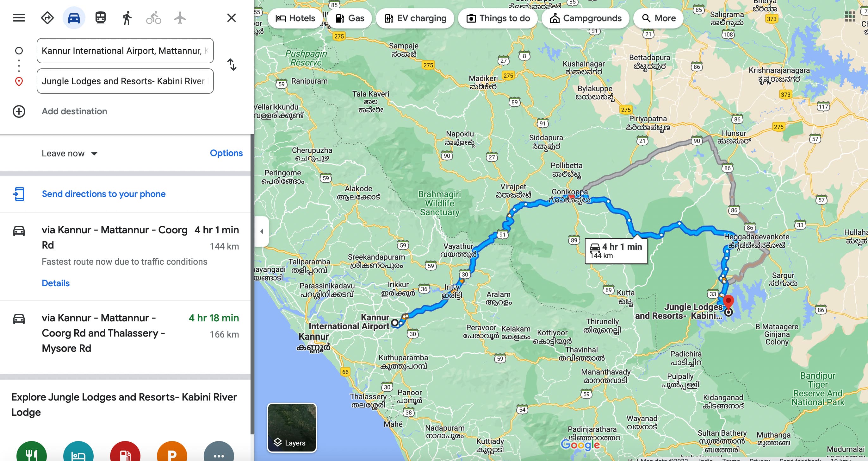Open the More search categories chip
Image resolution: width=868 pixels, height=461 pixels.
[x=658, y=18]
